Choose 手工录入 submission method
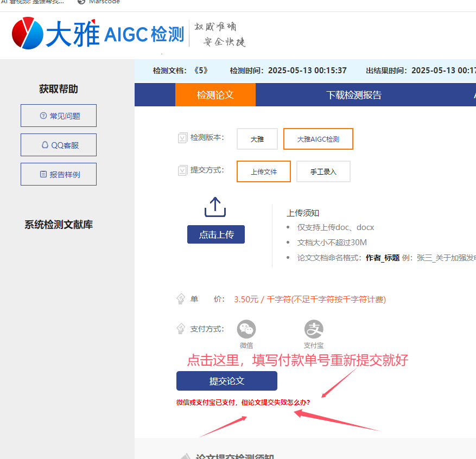This screenshot has width=476, height=459. (323, 171)
